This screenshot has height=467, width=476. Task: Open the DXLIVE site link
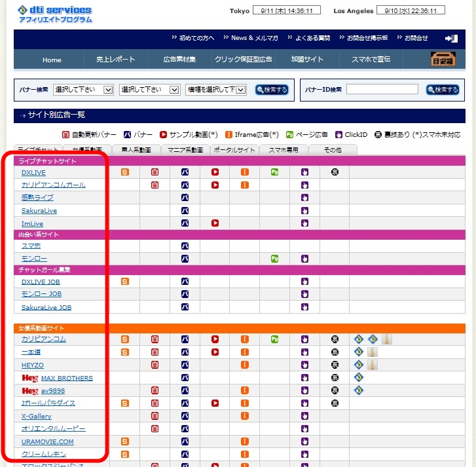pos(33,172)
